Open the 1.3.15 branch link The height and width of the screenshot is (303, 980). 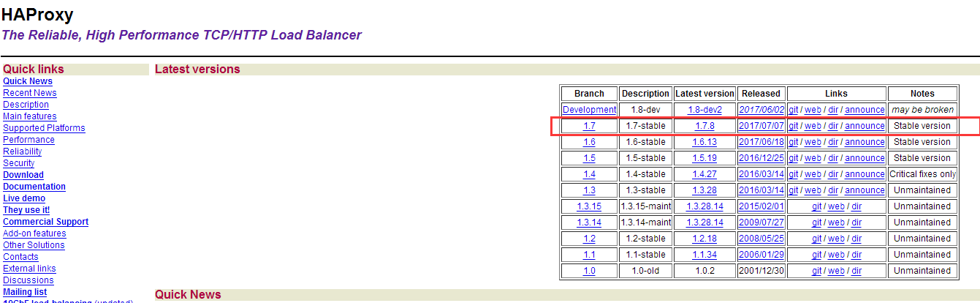tap(589, 206)
